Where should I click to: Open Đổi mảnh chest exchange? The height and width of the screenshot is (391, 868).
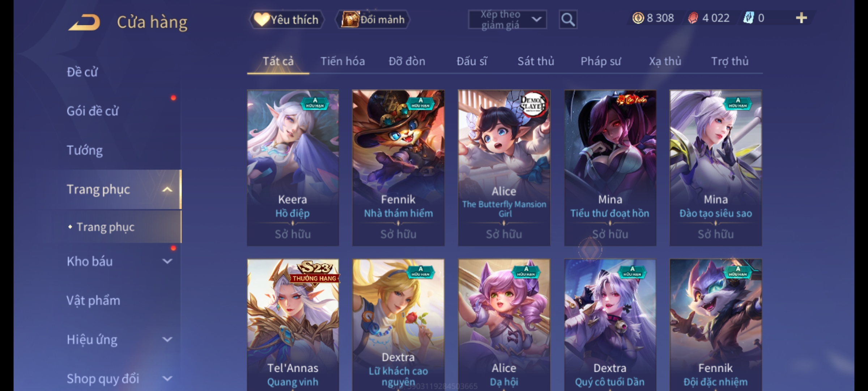[373, 20]
